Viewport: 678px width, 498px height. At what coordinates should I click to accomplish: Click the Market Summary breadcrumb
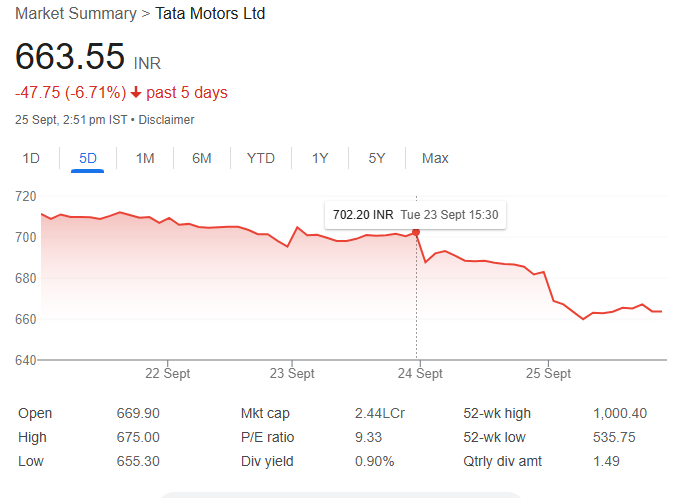(75, 14)
